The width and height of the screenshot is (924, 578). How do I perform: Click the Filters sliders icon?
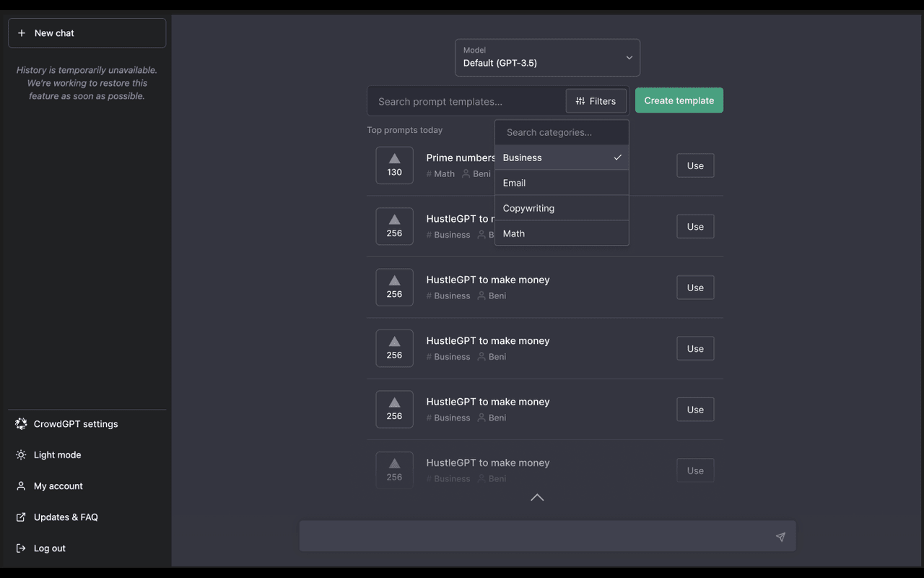click(x=580, y=101)
